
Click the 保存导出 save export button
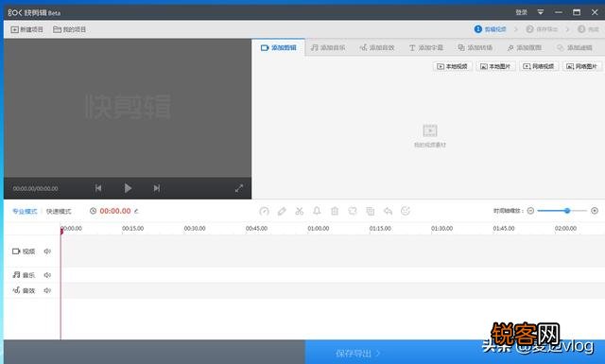pyautogui.click(x=455, y=353)
